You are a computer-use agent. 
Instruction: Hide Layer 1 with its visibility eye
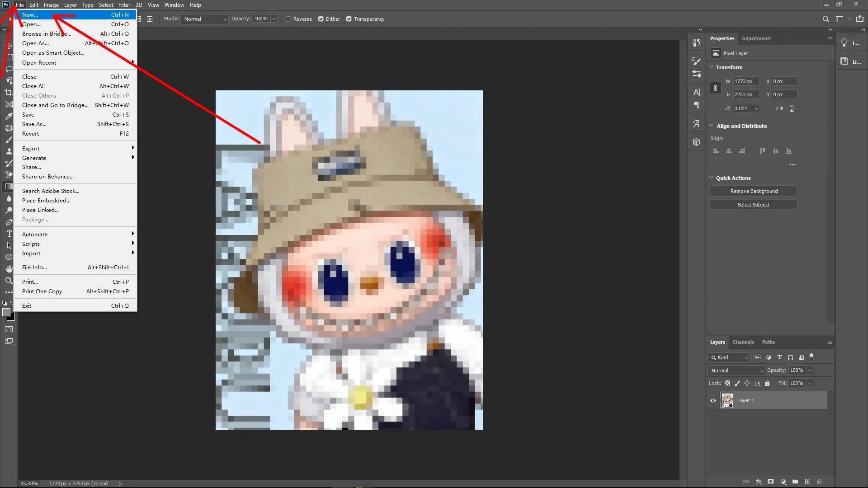click(713, 400)
